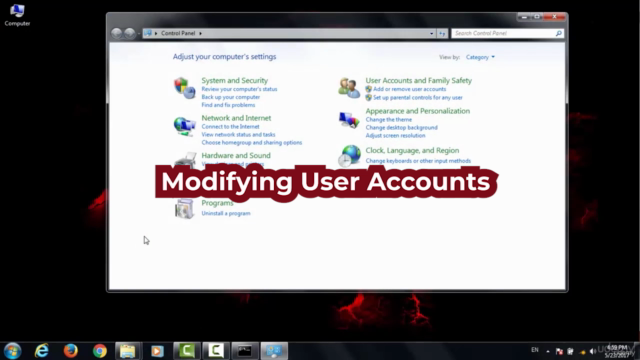Screen dimensions: 640x360
Task: Open Google Chrome from the taskbar
Action: click(x=100, y=351)
